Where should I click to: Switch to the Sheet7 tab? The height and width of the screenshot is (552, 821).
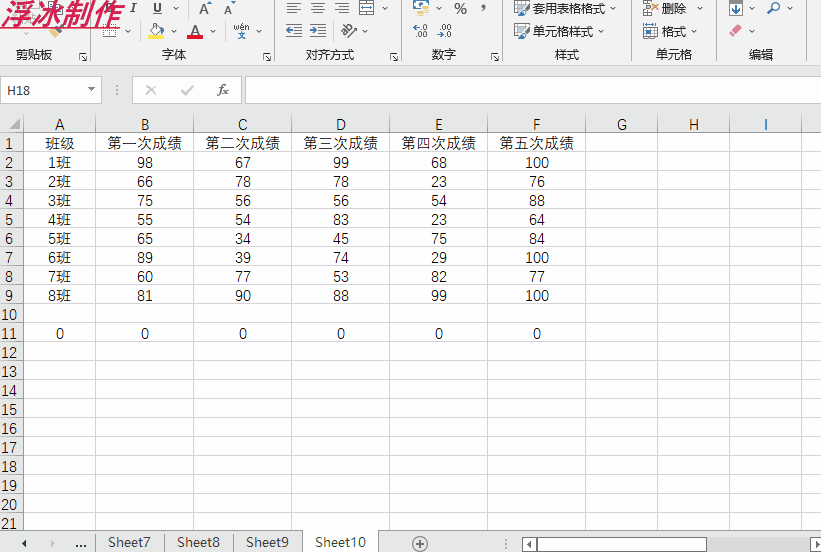129,543
